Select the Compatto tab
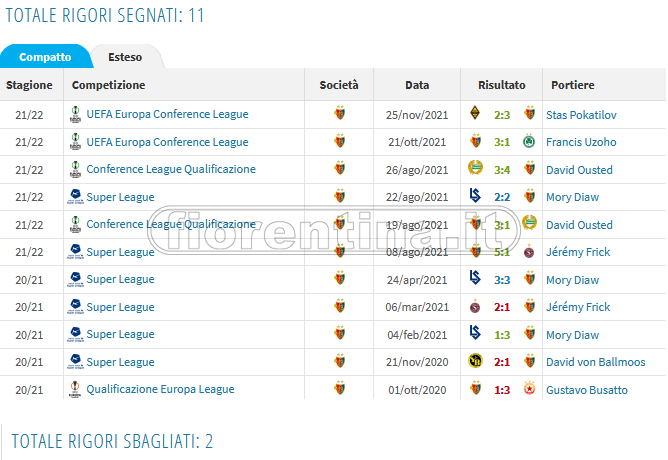Viewport: 668px width, 460px height. click(x=45, y=57)
